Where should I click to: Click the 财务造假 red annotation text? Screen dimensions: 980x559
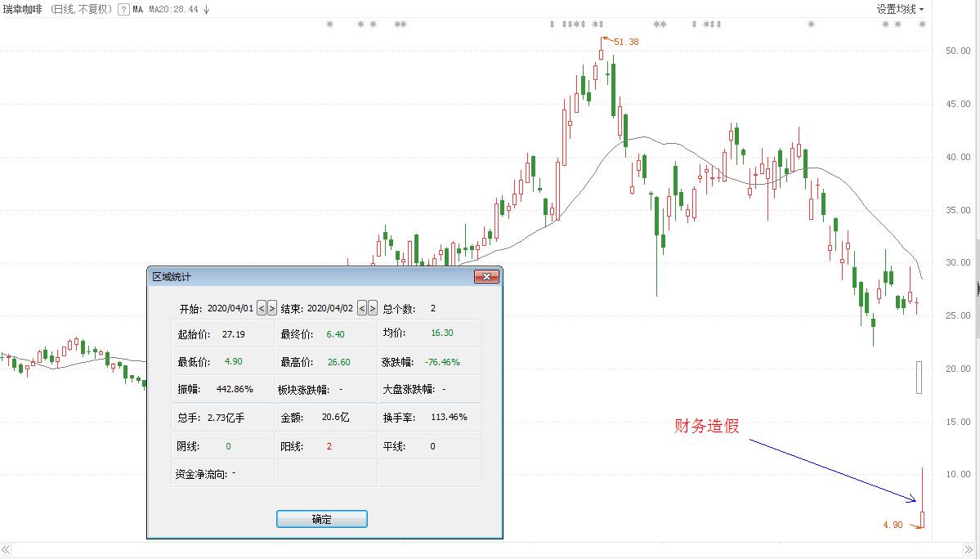pyautogui.click(x=706, y=426)
